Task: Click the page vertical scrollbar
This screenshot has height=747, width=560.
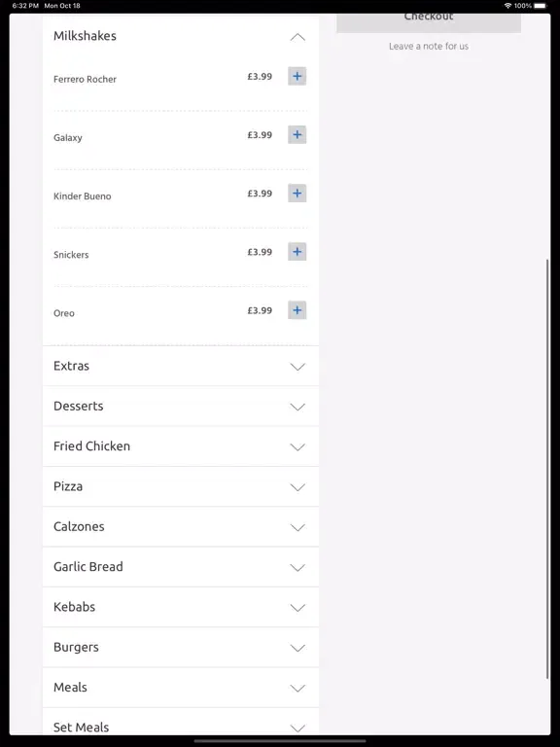Action: (x=547, y=469)
